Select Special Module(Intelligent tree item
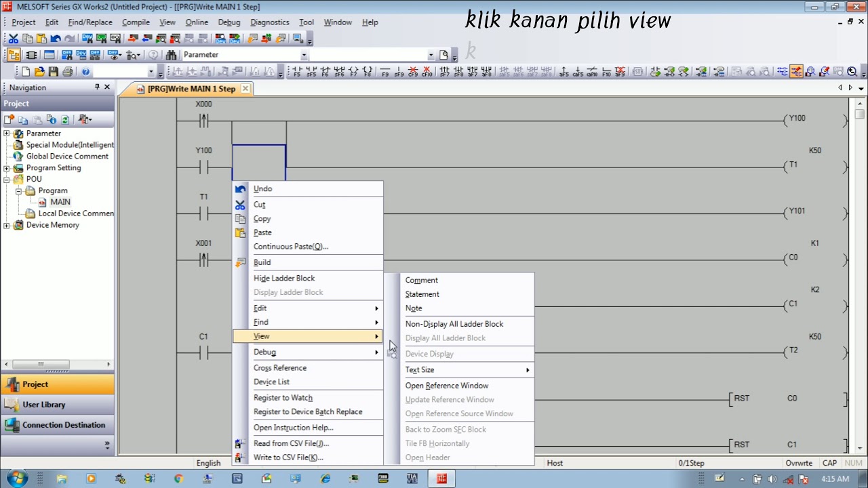 point(70,145)
